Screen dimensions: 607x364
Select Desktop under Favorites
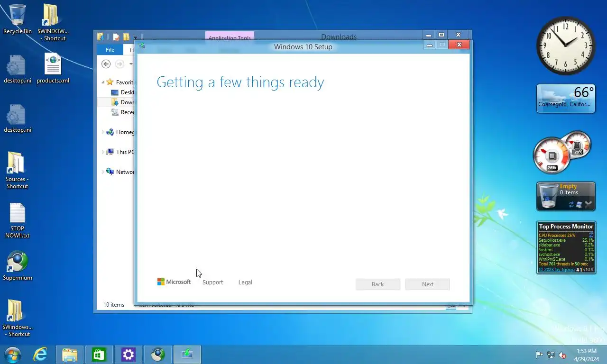122,92
